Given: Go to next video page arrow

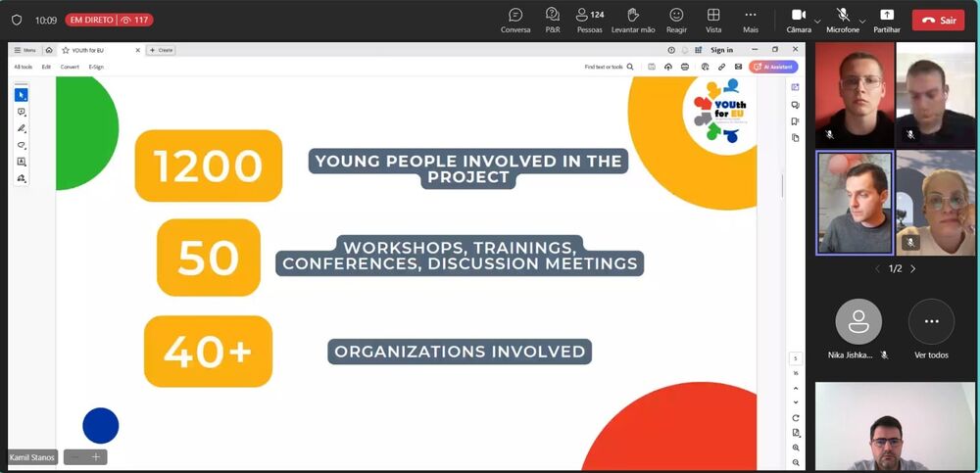Looking at the screenshot, I should coord(913,268).
